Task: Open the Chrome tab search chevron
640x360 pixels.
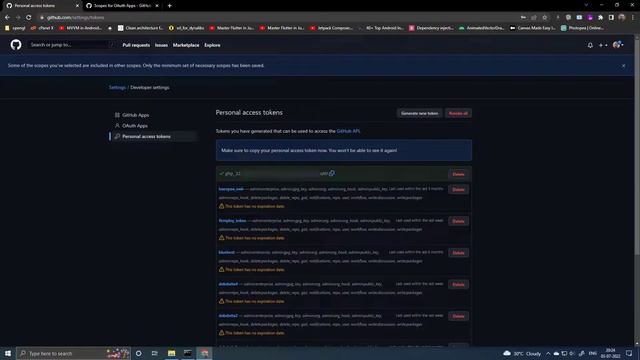Action: point(586,5)
